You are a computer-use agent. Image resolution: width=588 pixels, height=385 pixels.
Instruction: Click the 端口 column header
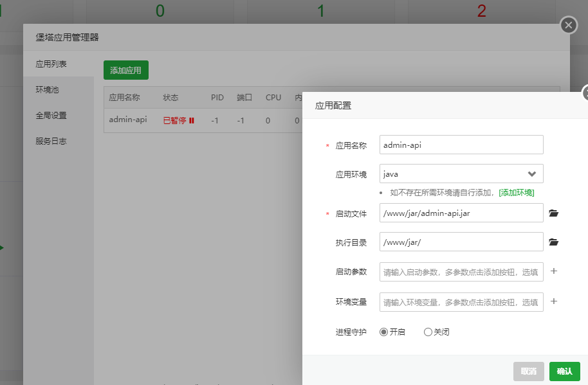click(x=244, y=97)
